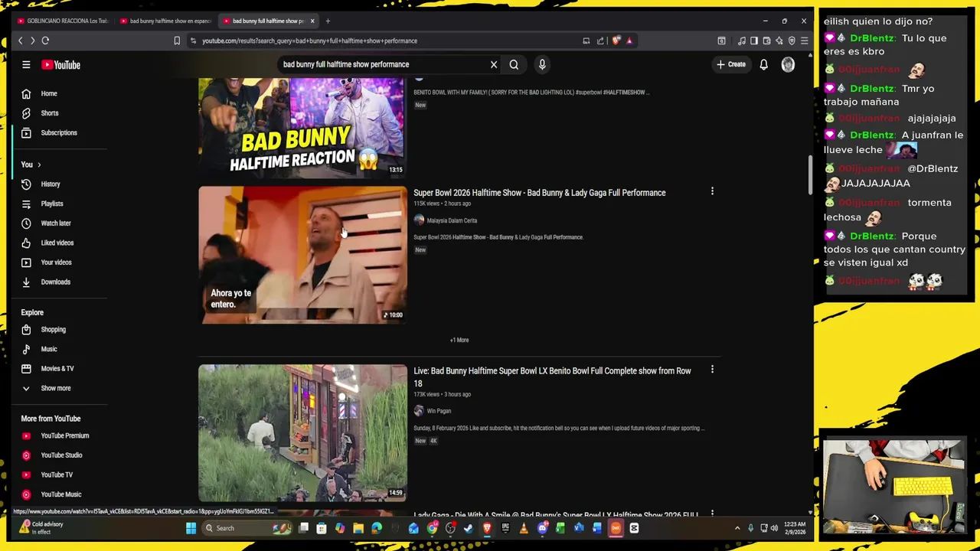Open Malaysia Dalam Cerita channel
The height and width of the screenshot is (551, 980).
tap(452, 220)
